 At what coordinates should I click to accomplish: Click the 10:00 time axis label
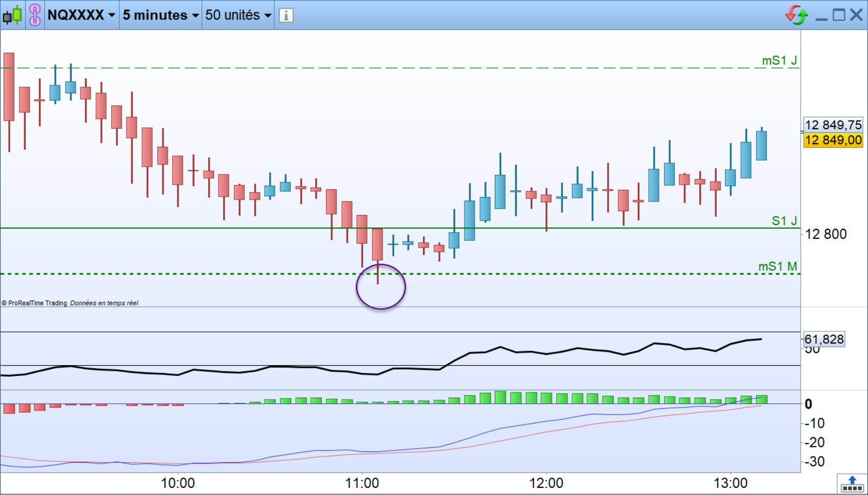(x=178, y=483)
